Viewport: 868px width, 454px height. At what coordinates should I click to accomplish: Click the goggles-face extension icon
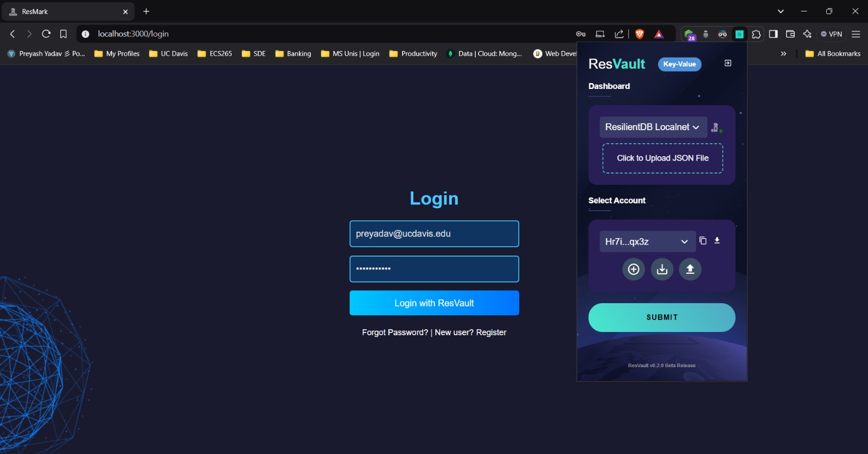(x=723, y=34)
